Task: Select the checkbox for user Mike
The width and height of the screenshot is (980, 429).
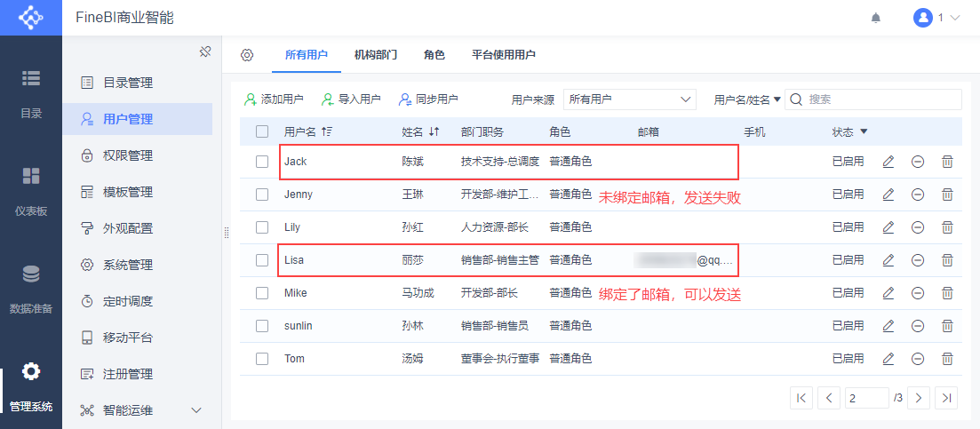Action: [x=262, y=293]
